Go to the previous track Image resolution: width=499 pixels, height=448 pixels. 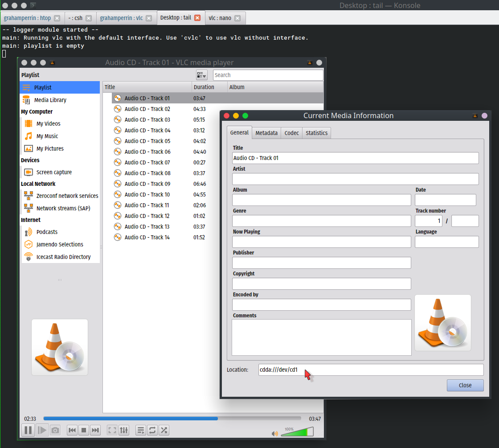[x=72, y=430]
